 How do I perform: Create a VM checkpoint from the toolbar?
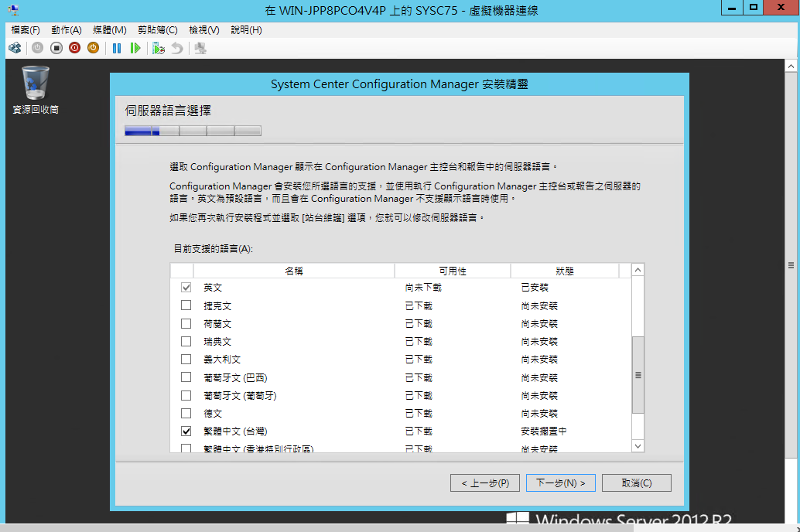tap(158, 48)
